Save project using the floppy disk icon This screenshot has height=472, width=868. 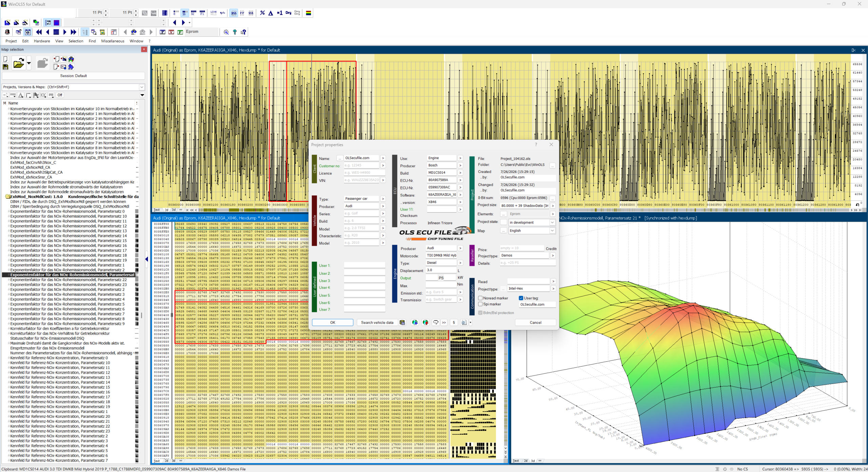[5, 67]
